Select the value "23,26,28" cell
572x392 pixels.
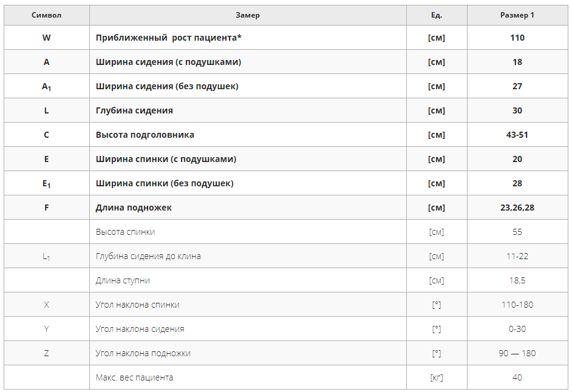point(517,208)
